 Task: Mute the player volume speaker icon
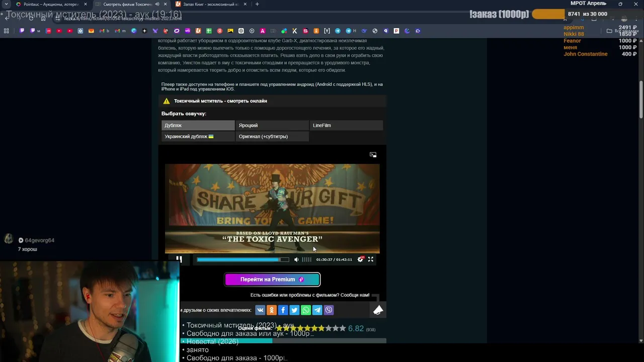click(x=296, y=259)
